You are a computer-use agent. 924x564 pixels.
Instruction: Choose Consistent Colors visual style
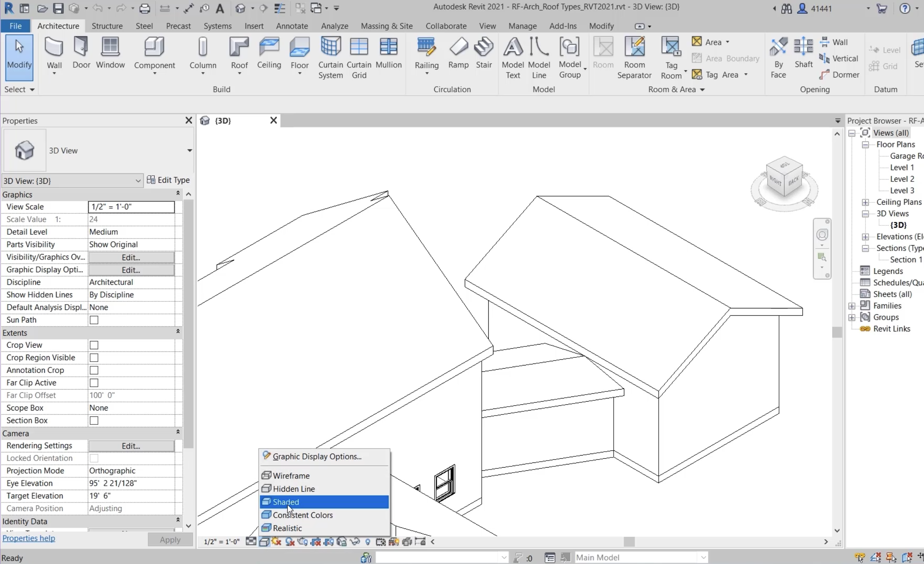pyautogui.click(x=324, y=515)
